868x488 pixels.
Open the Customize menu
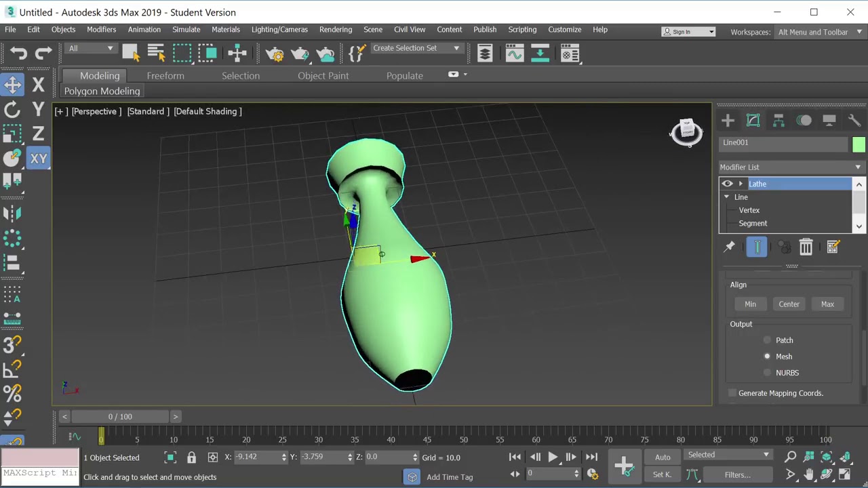[x=565, y=30]
